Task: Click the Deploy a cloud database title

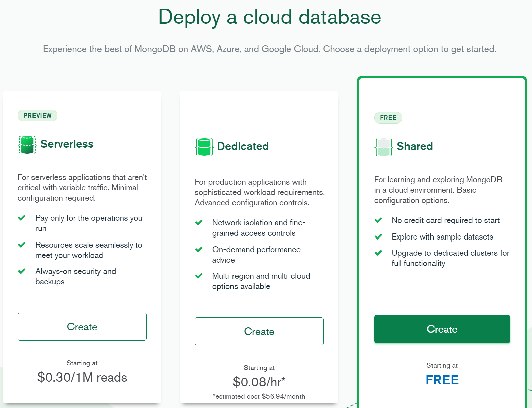Action: (270, 17)
